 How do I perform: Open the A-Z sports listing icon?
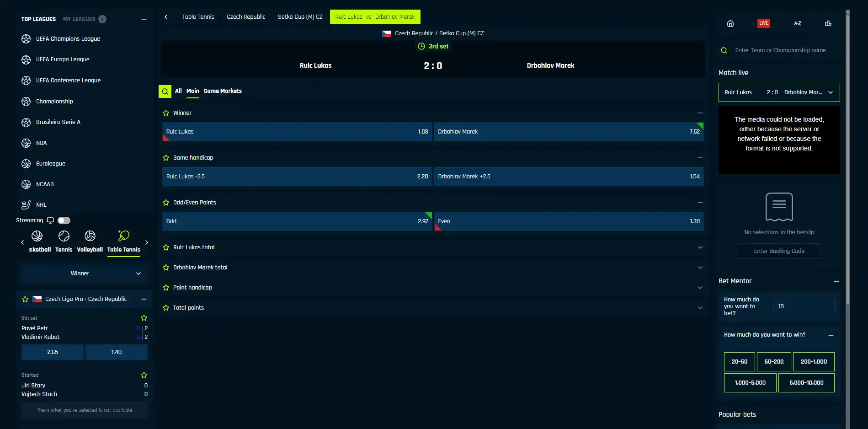[x=798, y=23]
